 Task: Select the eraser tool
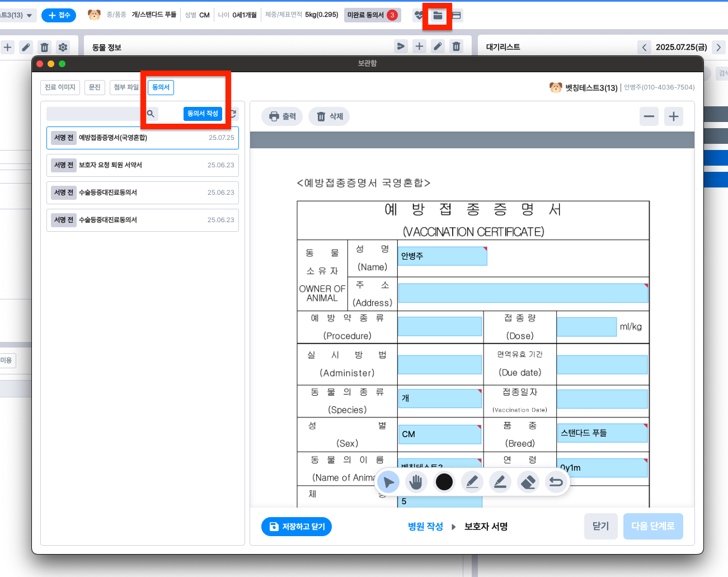tap(528, 482)
